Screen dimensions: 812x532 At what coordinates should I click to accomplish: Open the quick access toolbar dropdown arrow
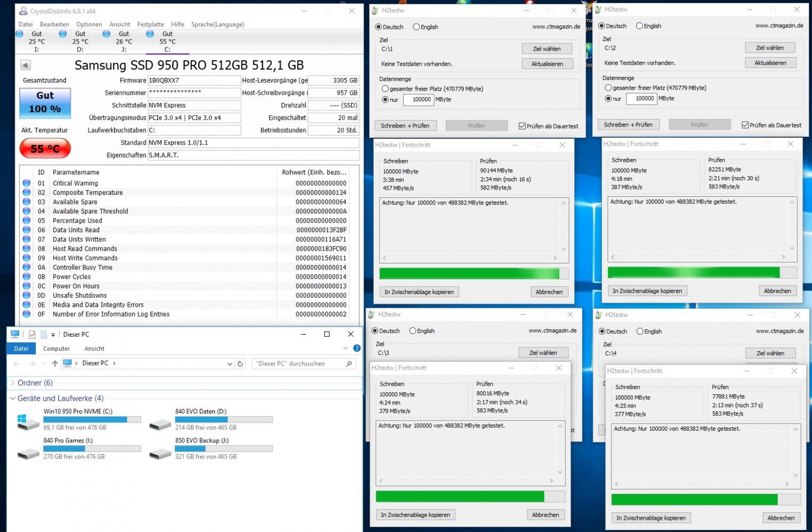coord(53,335)
